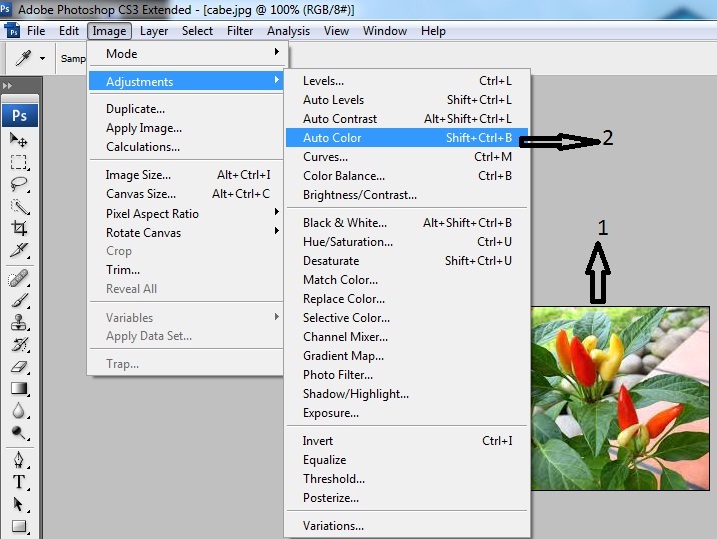Image resolution: width=717 pixels, height=539 pixels.
Task: Open Curves... adjustment
Action: click(x=407, y=157)
